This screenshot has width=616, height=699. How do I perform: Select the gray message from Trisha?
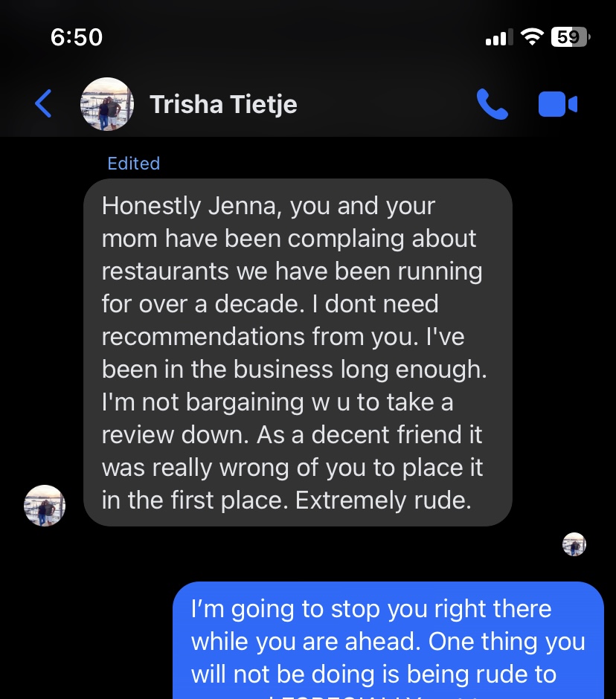pos(298,352)
